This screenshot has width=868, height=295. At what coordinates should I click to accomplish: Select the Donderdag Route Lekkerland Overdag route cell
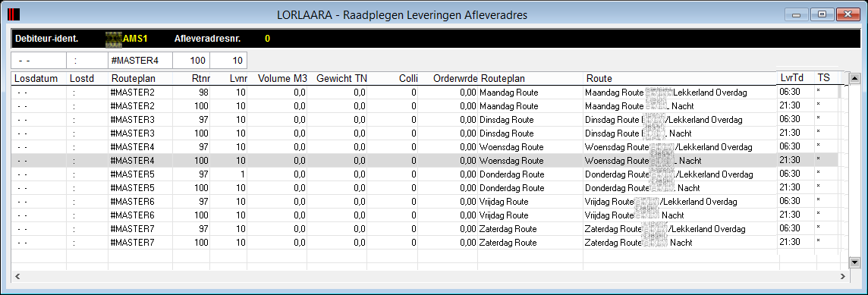[680, 174]
